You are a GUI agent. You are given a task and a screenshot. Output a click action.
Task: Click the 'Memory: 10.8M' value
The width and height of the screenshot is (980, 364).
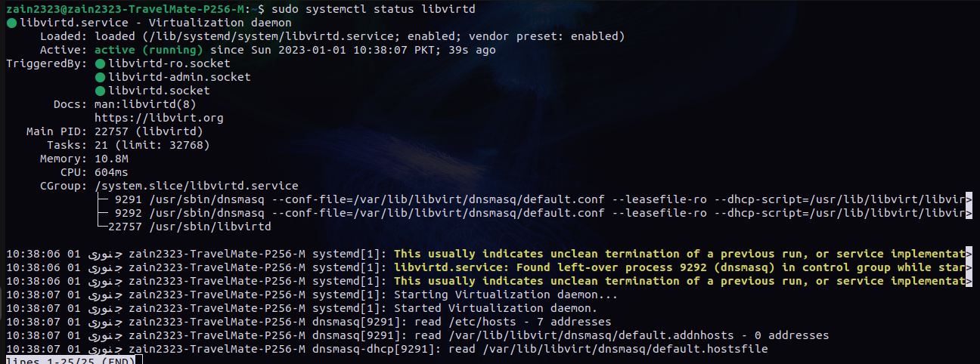(111, 159)
